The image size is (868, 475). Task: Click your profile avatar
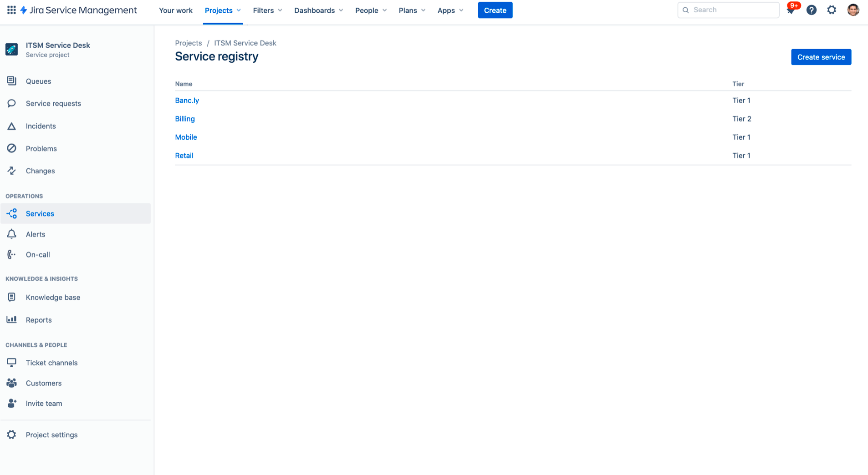[853, 10]
